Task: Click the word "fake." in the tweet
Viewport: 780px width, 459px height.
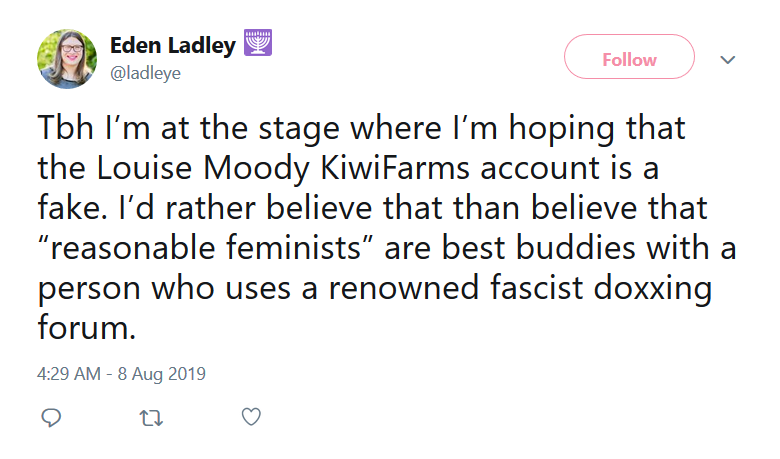Action: tap(73, 207)
